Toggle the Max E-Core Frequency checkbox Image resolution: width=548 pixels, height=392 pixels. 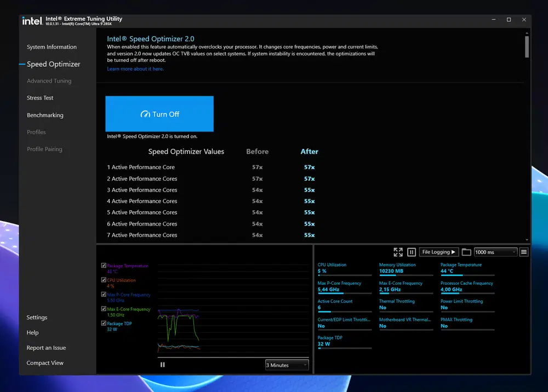point(104,309)
